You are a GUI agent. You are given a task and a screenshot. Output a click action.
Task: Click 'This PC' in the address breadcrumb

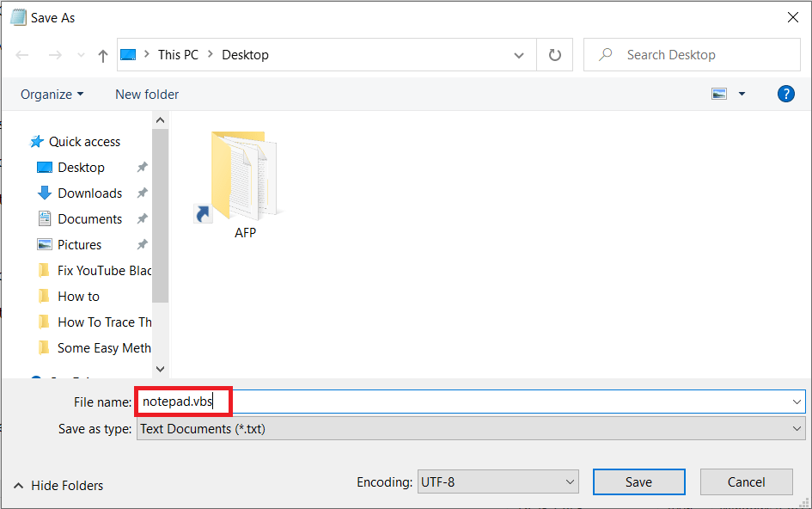tap(178, 54)
